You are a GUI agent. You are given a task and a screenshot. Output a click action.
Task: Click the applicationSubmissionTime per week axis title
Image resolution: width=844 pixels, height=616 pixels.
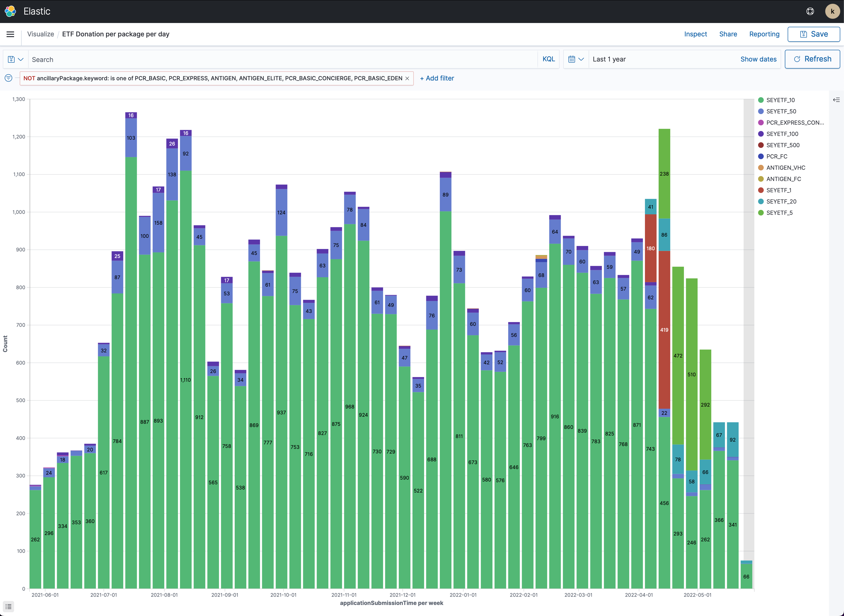[391, 603]
